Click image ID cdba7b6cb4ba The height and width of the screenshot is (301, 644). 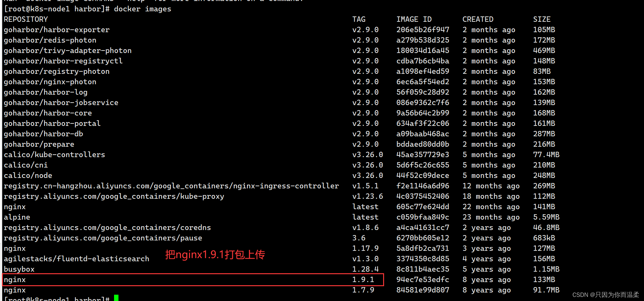pos(423,61)
